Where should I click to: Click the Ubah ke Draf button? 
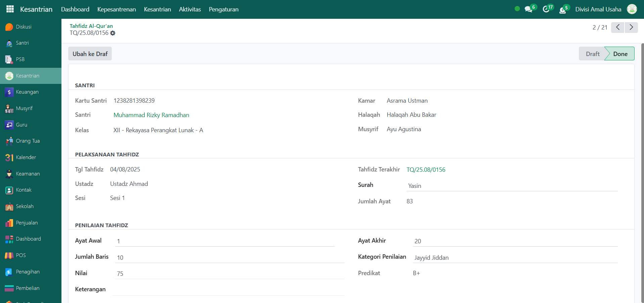pos(90,54)
